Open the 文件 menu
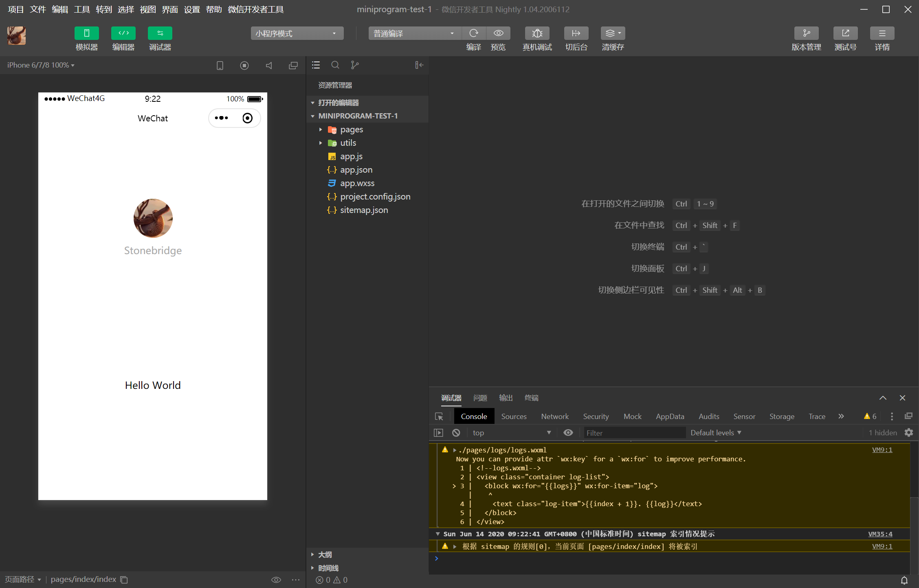 (38, 9)
